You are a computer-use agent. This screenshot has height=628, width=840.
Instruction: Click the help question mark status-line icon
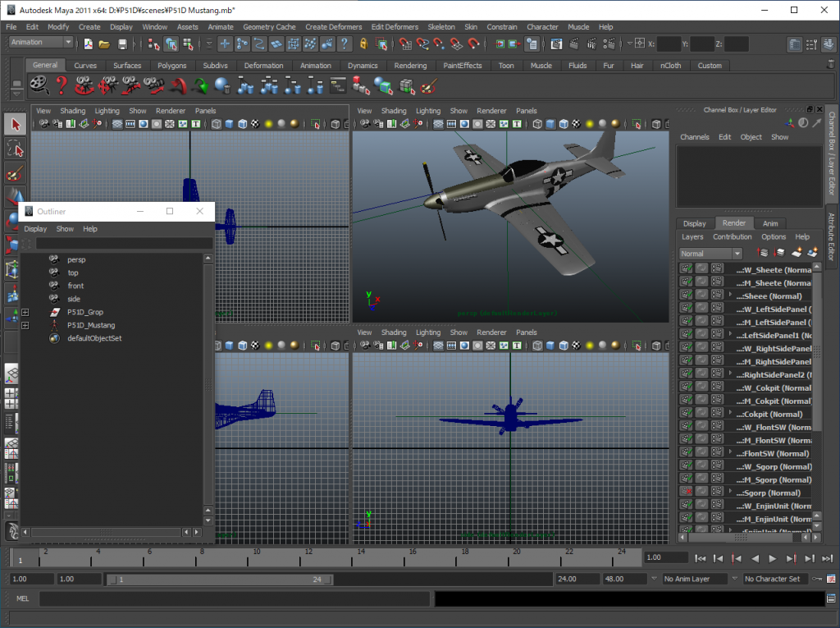(345, 44)
